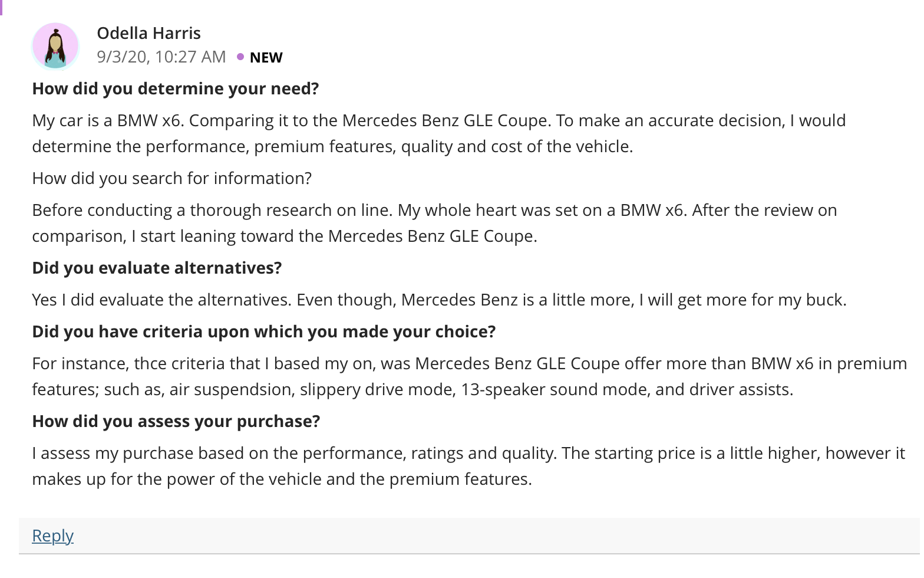Click the gray reply bar area
924x578 pixels.
point(469,536)
